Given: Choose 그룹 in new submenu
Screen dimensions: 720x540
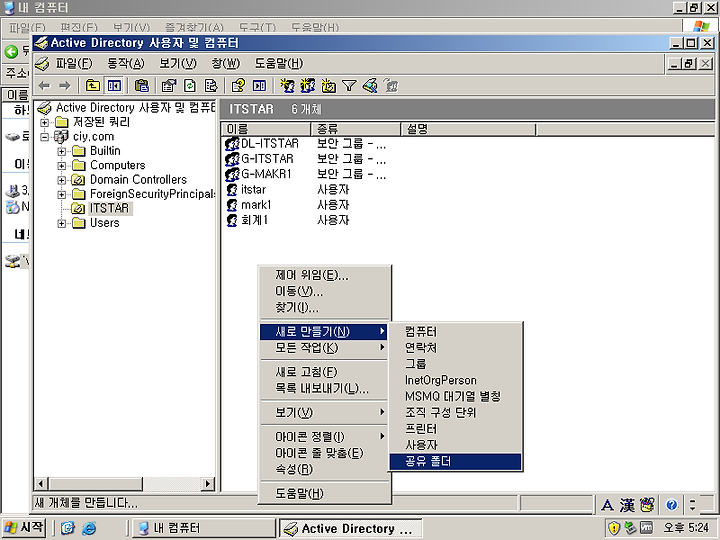Looking at the screenshot, I should [x=456, y=364].
